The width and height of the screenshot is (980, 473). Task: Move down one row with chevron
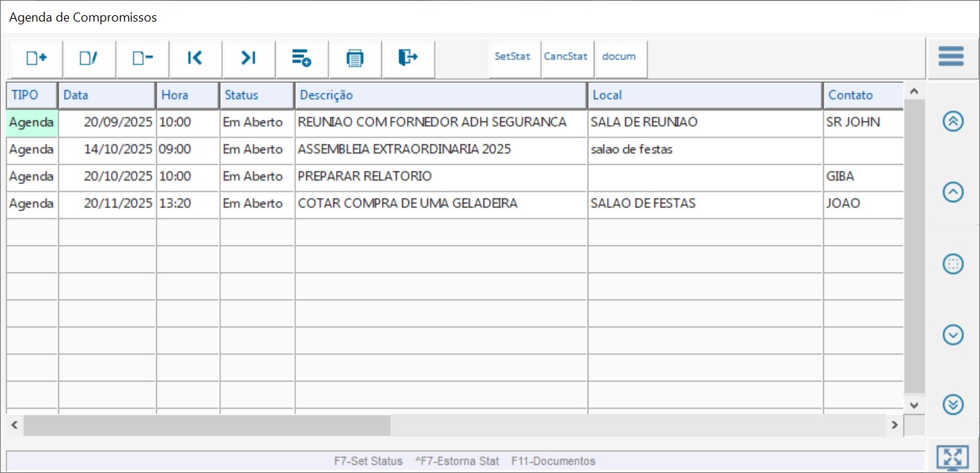coord(953,335)
